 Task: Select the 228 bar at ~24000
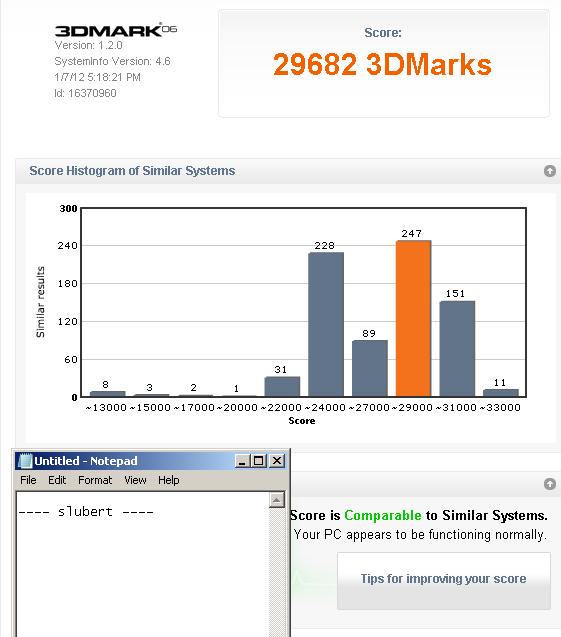click(x=326, y=325)
